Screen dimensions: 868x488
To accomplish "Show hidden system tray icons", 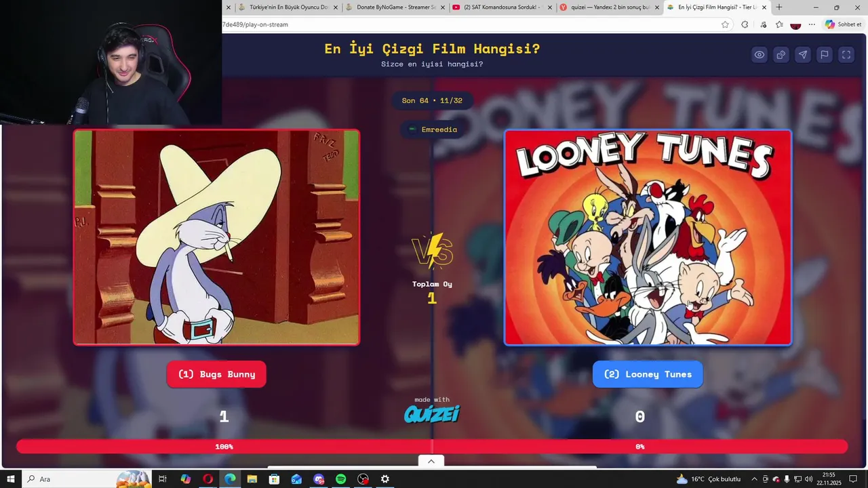I will point(754,479).
